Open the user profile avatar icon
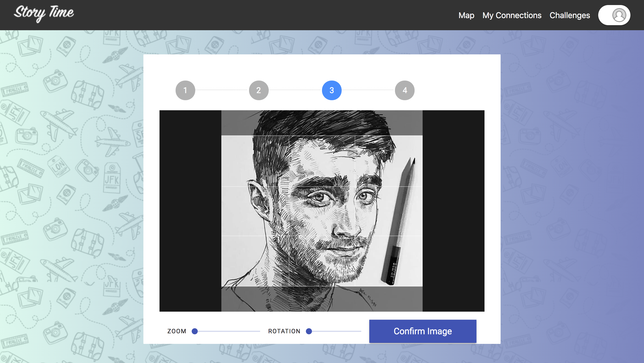This screenshot has height=363, width=644. pyautogui.click(x=619, y=15)
